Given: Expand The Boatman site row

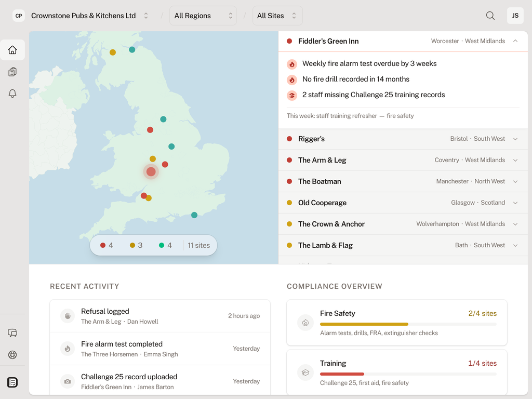Looking at the screenshot, I should [x=515, y=181].
